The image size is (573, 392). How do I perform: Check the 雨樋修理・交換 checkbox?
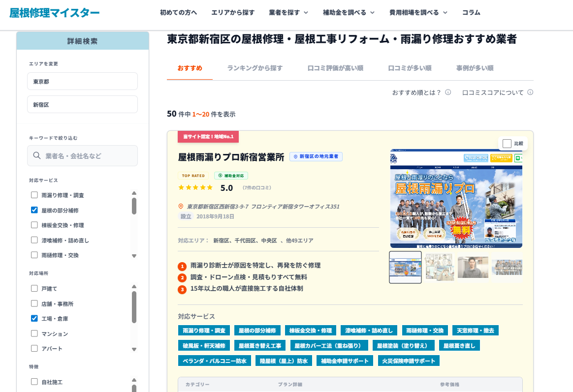34,255
